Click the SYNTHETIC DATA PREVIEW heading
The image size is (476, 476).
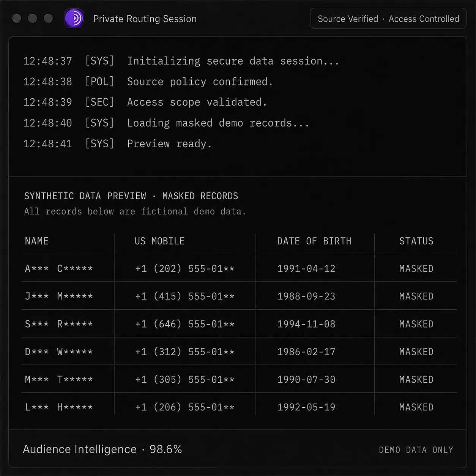click(85, 196)
